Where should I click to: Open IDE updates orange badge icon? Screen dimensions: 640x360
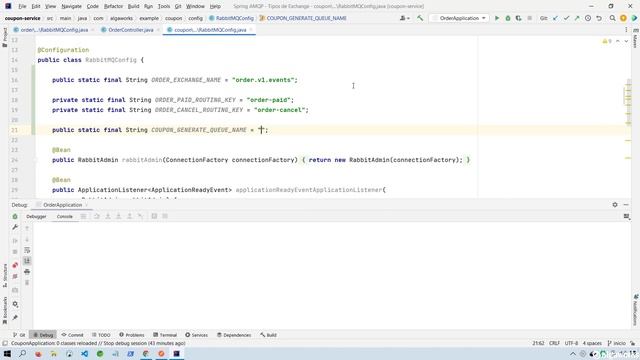tap(623, 18)
